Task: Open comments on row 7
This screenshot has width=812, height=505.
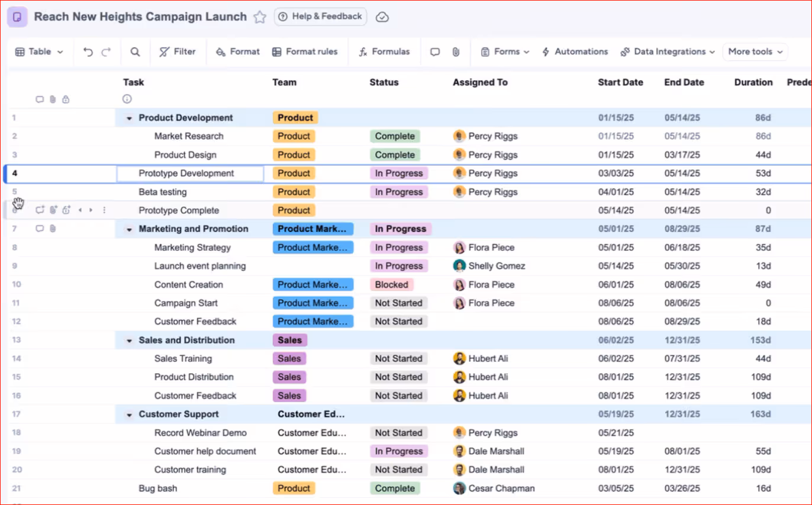Action: tap(40, 229)
